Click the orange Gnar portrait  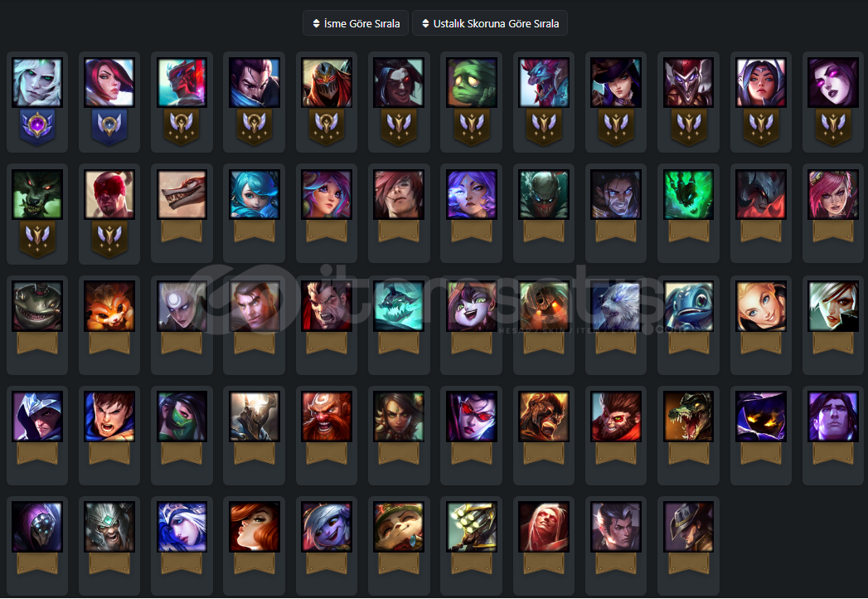coord(109,306)
